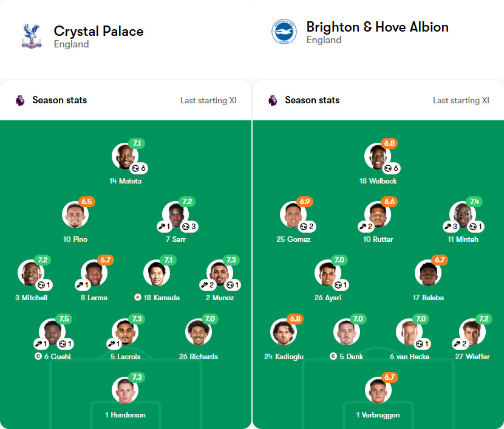The width and height of the screenshot is (504, 429).
Task: Open Welbeck's player photo
Action: click(378, 155)
